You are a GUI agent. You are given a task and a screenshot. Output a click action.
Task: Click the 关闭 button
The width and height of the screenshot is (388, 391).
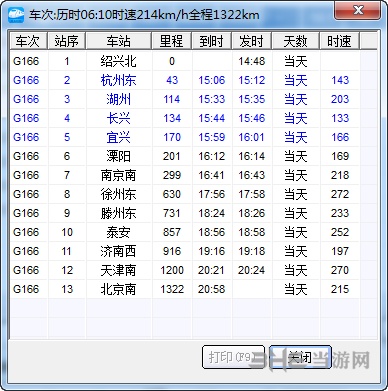[x=300, y=357]
